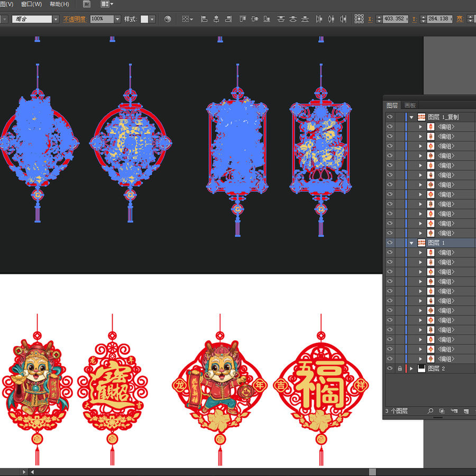Image resolution: width=476 pixels, height=476 pixels.
Task: Click the 不透明度 opacity link
Action: [x=75, y=19]
